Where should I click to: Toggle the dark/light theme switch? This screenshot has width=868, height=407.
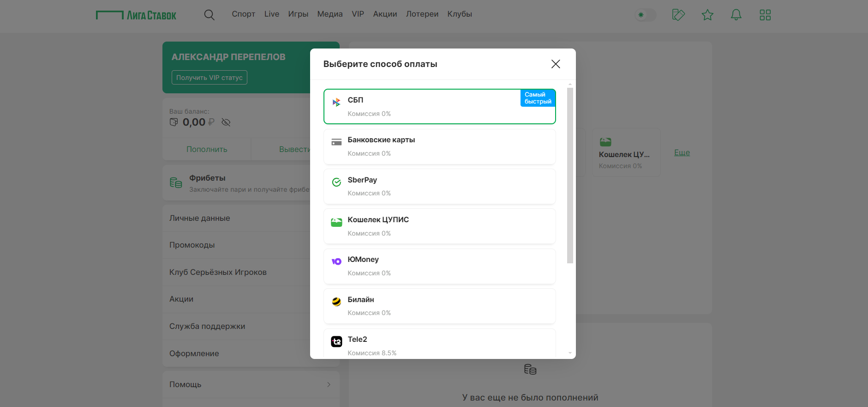645,15
